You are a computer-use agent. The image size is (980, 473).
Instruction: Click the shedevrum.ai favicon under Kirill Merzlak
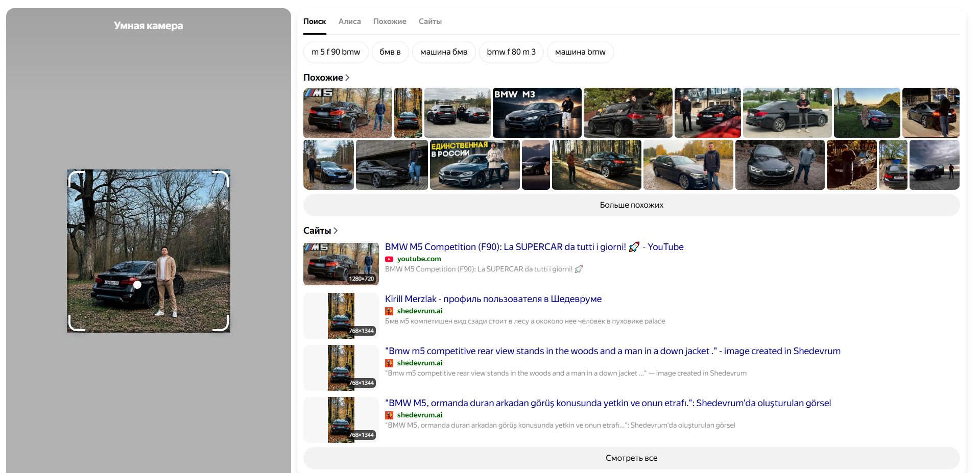pos(389,311)
